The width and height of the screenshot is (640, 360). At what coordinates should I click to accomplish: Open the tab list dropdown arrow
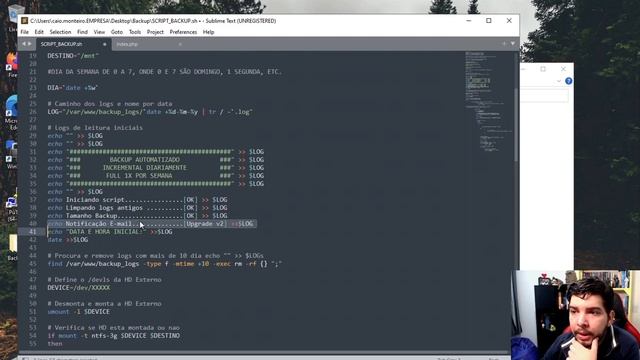tap(513, 44)
